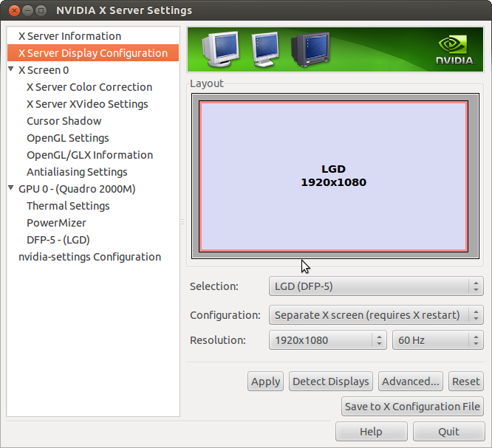Open X Server XVideo Settings
The width and height of the screenshot is (492, 448).
coord(87,104)
